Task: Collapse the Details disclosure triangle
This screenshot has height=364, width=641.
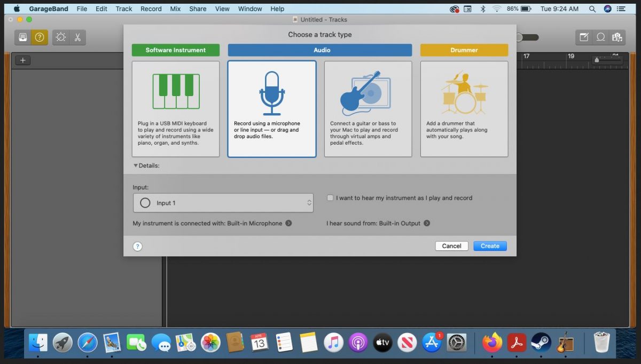Action: coord(136,165)
